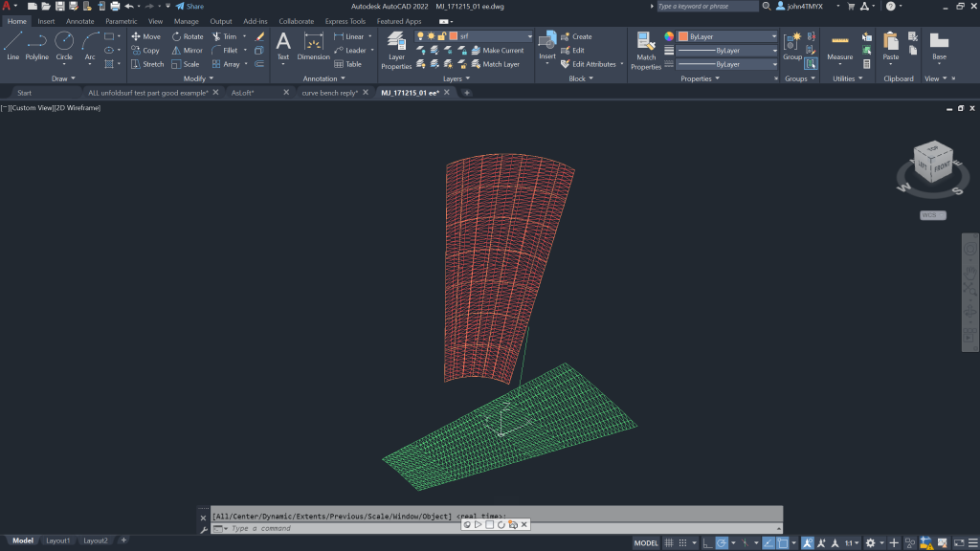Choose the Dimension annotation tool
This screenshot has height=551, width=980.
[313, 46]
